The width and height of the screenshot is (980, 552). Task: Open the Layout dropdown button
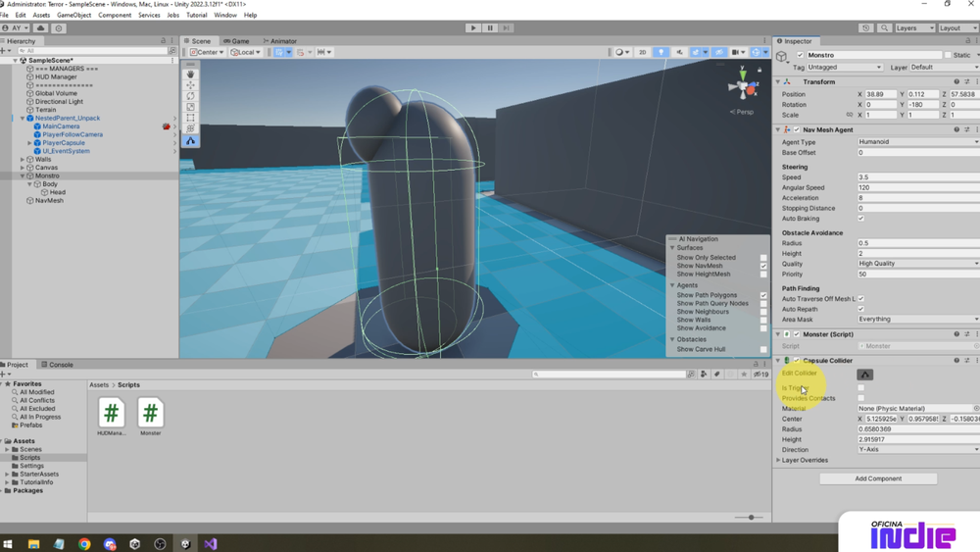pos(954,28)
